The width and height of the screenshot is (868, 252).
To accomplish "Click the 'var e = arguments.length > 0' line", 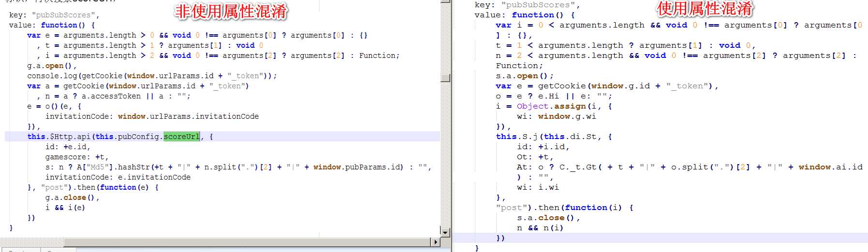I will click(x=197, y=35).
